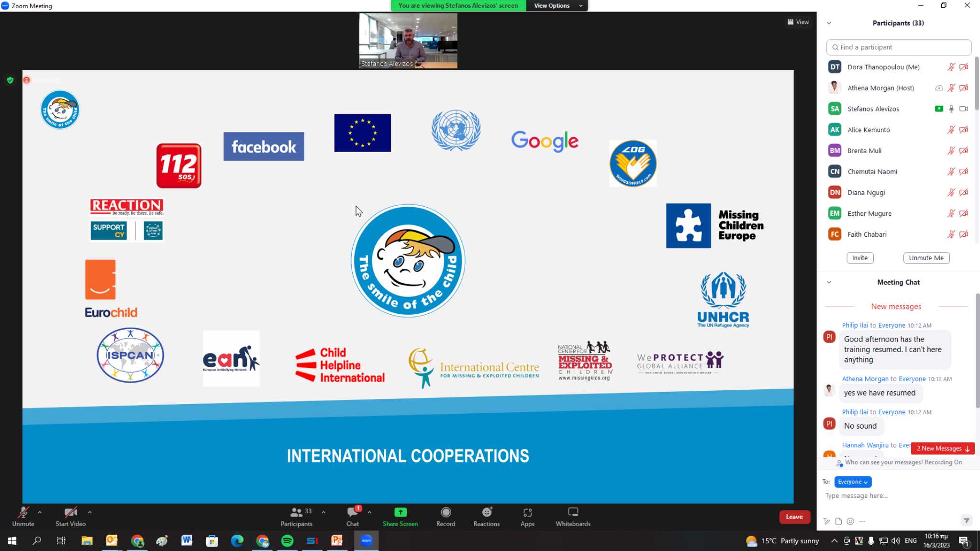980x551 pixels.
Task: Select Faith Chabari in participants list
Action: pyautogui.click(x=898, y=234)
